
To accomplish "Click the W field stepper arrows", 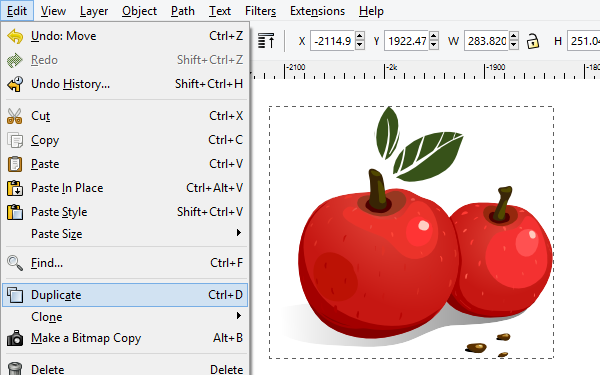I will tap(514, 41).
